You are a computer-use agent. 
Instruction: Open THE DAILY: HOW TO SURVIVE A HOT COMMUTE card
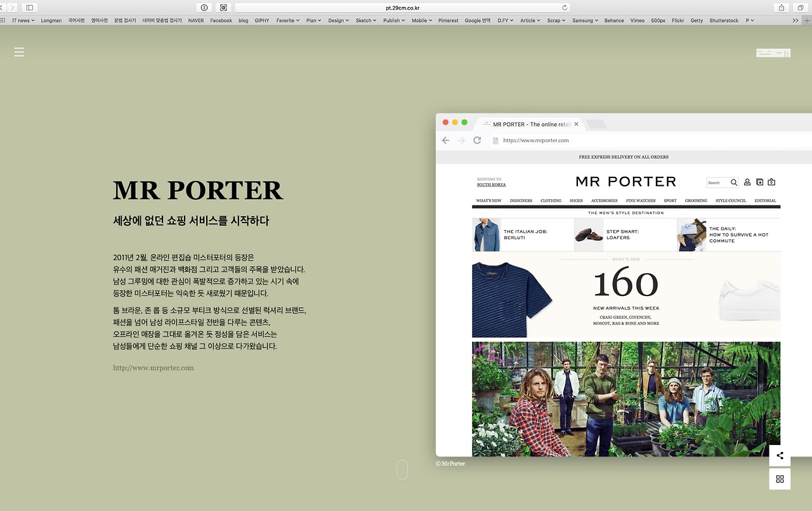[x=729, y=235]
